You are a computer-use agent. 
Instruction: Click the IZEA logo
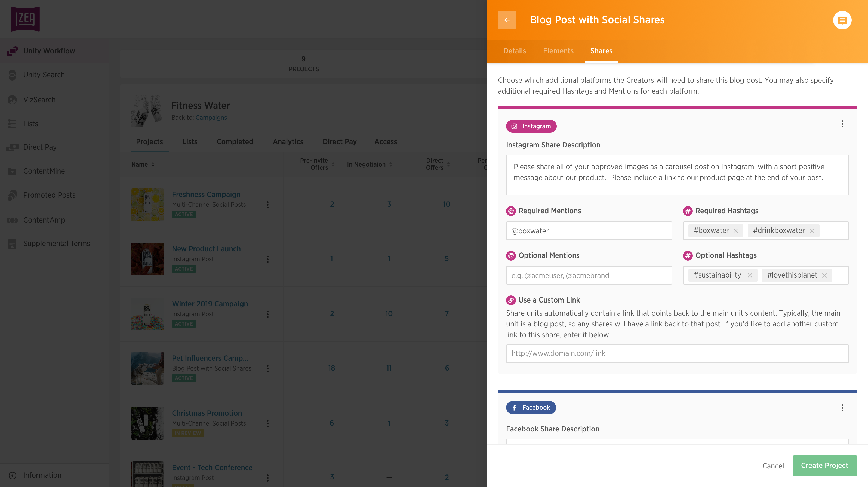point(25,19)
